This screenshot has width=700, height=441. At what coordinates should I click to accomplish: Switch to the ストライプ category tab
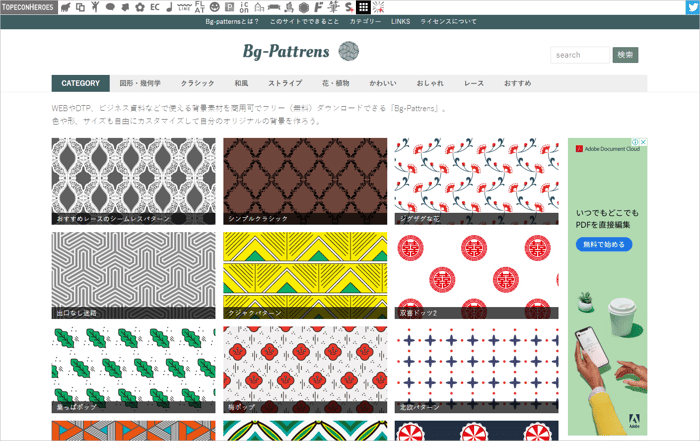[x=285, y=83]
